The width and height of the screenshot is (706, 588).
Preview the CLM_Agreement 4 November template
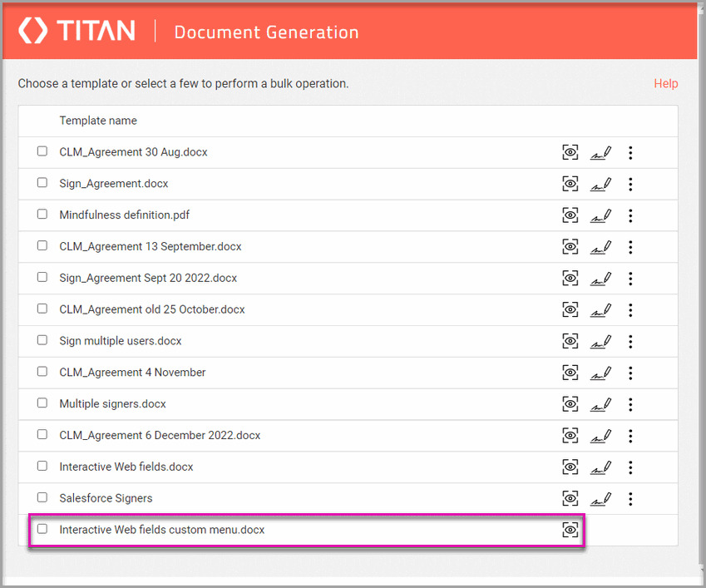(570, 373)
